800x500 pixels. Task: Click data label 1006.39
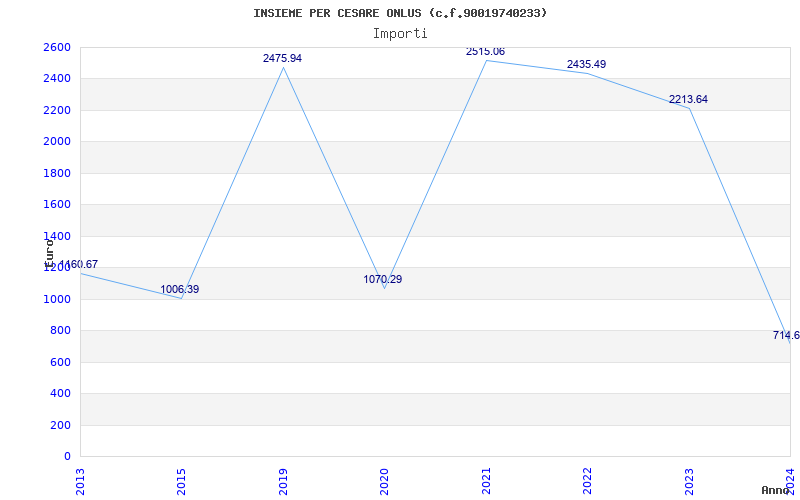pos(180,289)
